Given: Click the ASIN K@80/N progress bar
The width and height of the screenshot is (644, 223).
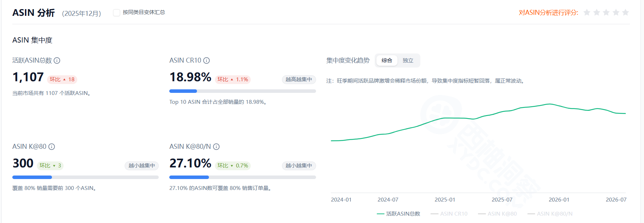Looking at the screenshot, I should [243, 177].
